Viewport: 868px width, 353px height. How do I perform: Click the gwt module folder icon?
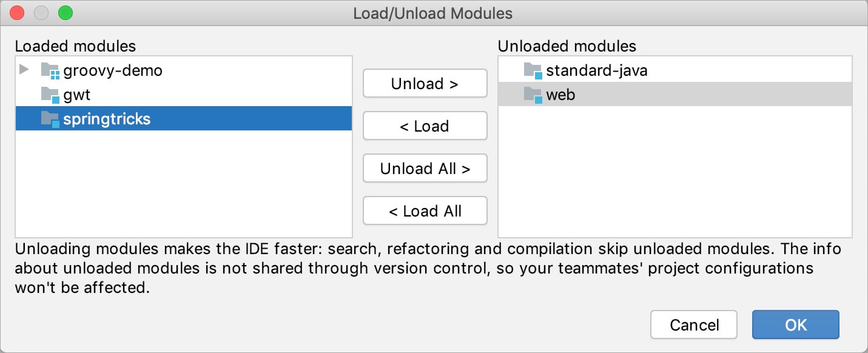pos(50,95)
